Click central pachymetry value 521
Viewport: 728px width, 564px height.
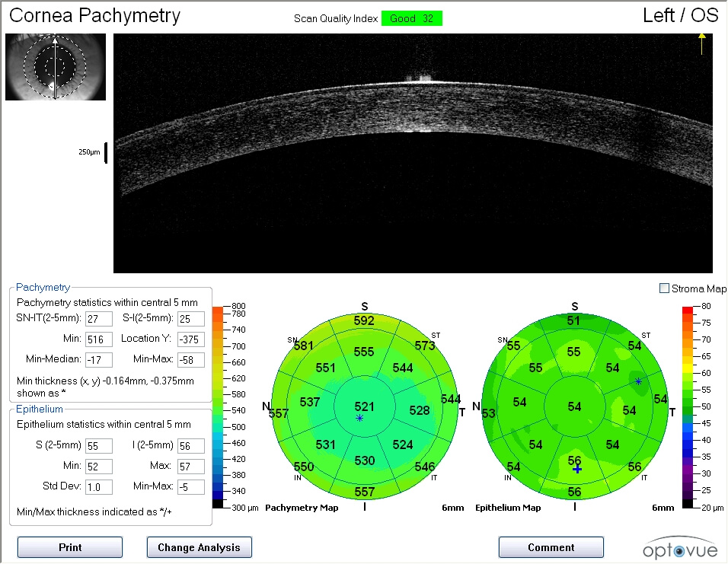coord(365,406)
